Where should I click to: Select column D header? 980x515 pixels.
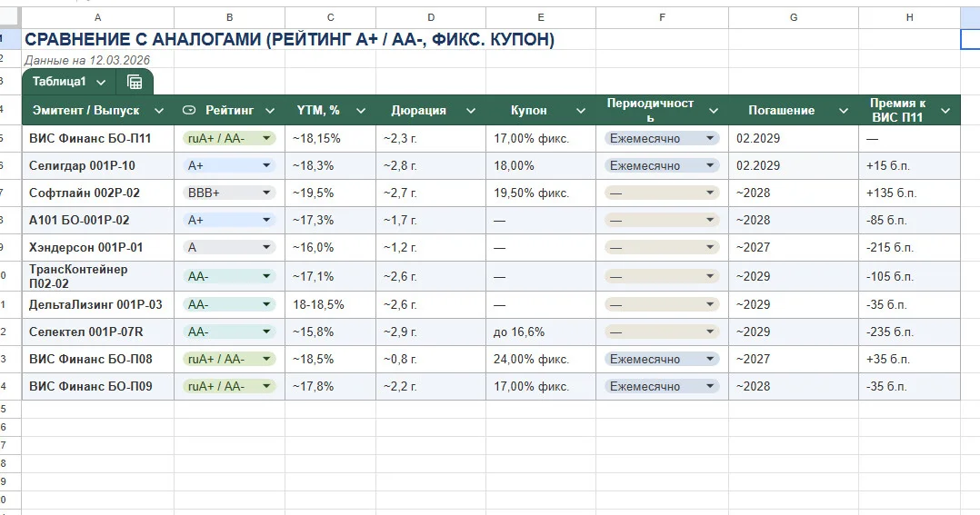coord(431,17)
